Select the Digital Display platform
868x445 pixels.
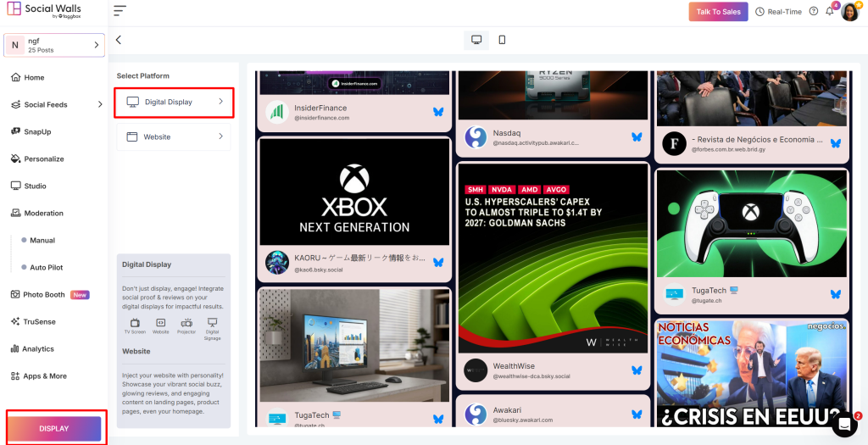pyautogui.click(x=174, y=103)
